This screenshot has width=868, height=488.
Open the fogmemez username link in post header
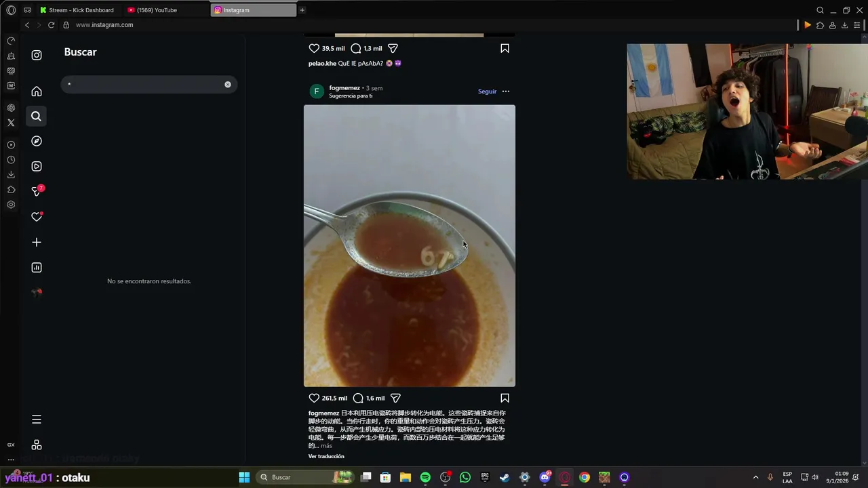(344, 88)
